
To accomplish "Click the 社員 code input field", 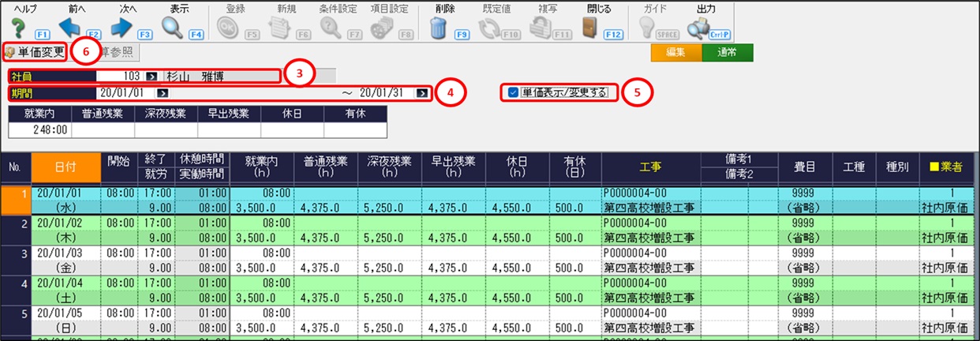I will (118, 77).
